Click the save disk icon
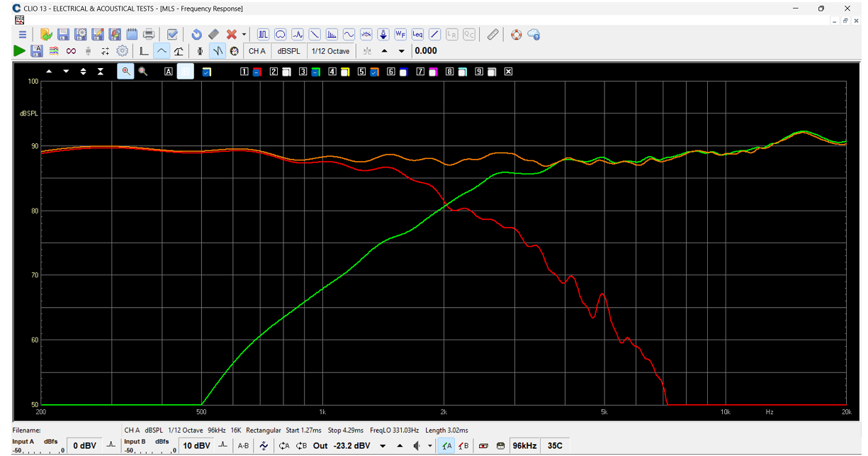This screenshot has height=456, width=868. click(x=63, y=34)
